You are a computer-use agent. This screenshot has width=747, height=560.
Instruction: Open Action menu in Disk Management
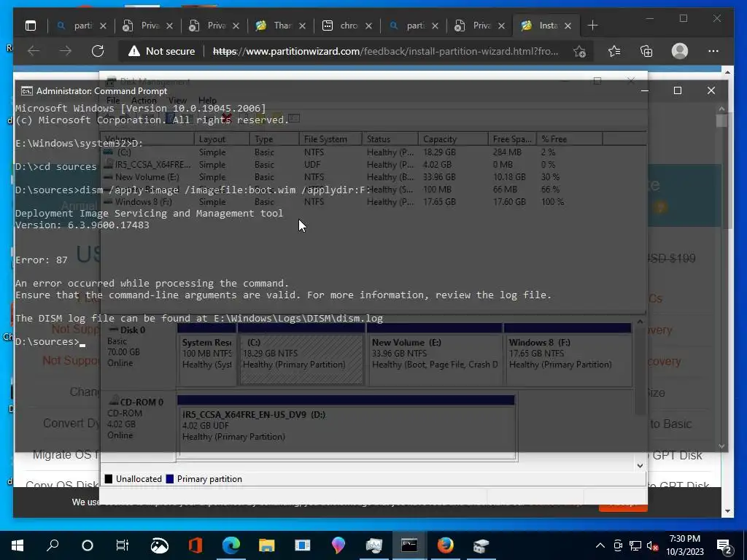144,101
